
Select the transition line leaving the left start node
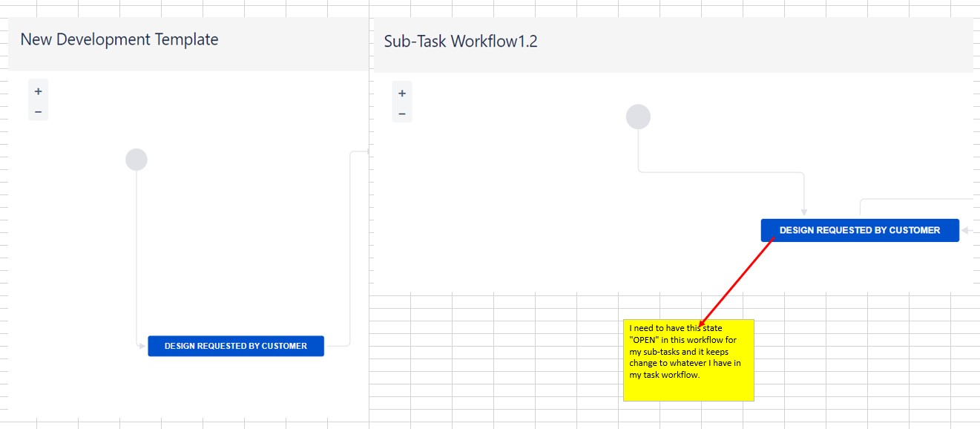click(x=138, y=252)
